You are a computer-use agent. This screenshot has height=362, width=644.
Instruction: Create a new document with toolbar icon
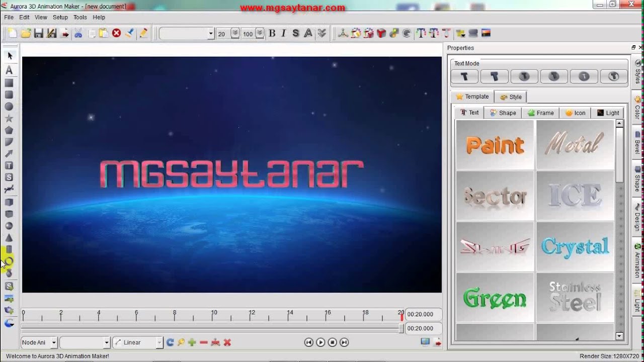(13, 33)
